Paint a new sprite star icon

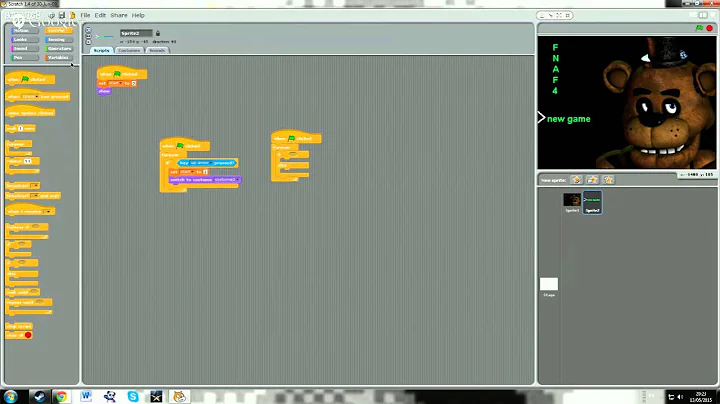(x=577, y=180)
